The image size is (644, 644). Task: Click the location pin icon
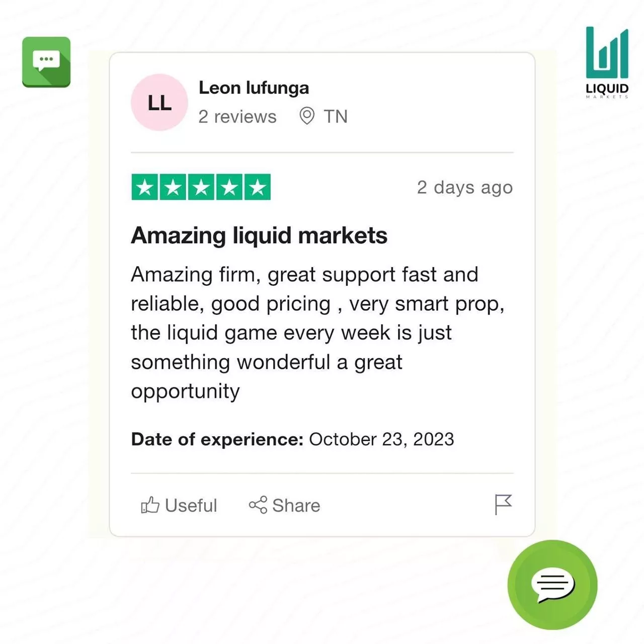click(x=307, y=116)
